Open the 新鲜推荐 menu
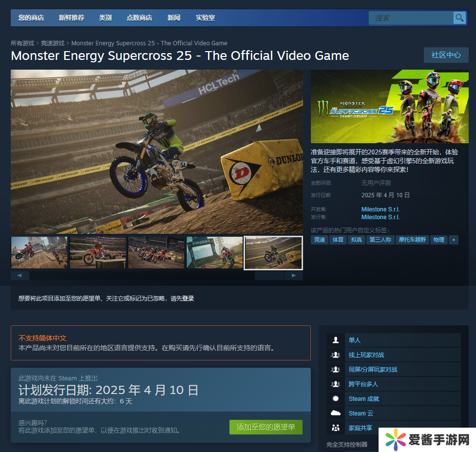Screen dimensions: 476x452 coord(72,18)
